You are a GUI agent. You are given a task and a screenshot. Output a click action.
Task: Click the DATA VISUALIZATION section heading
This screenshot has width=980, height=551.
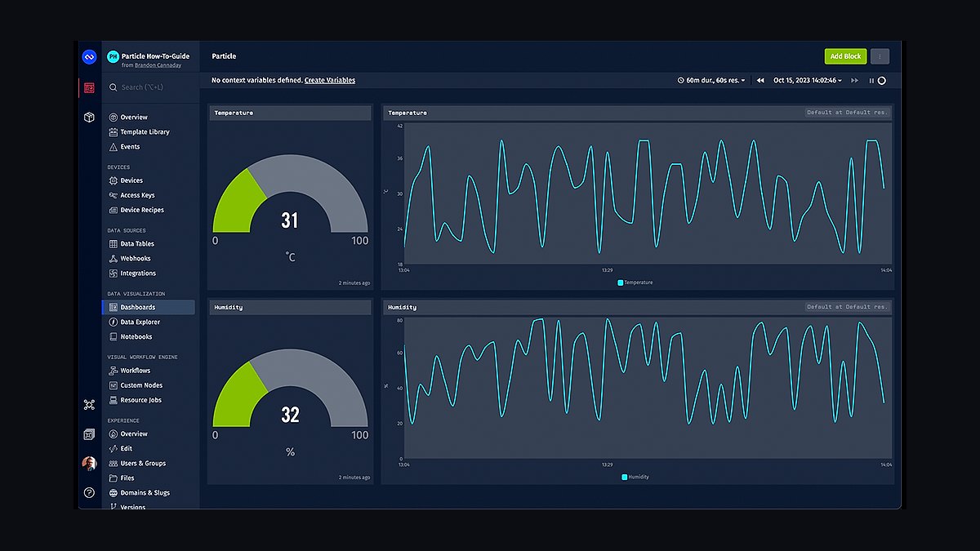click(x=136, y=294)
